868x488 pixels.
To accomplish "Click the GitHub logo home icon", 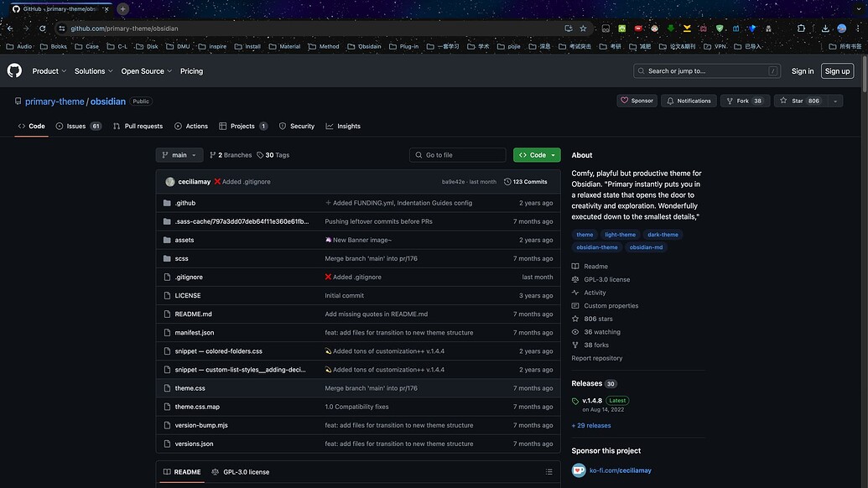I will coord(14,71).
